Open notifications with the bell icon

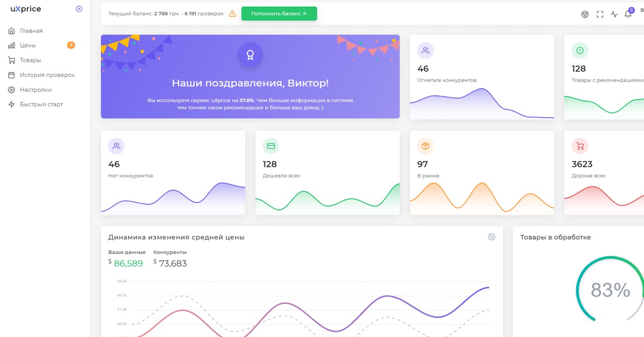(628, 14)
